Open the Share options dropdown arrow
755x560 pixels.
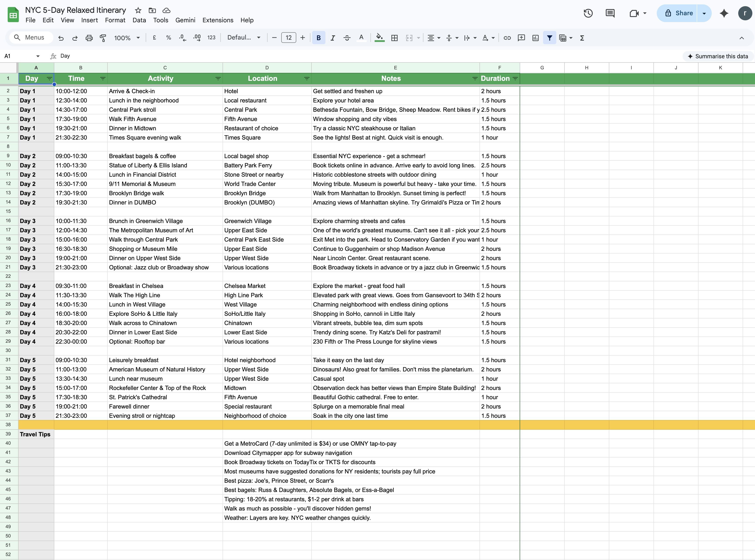pos(704,13)
